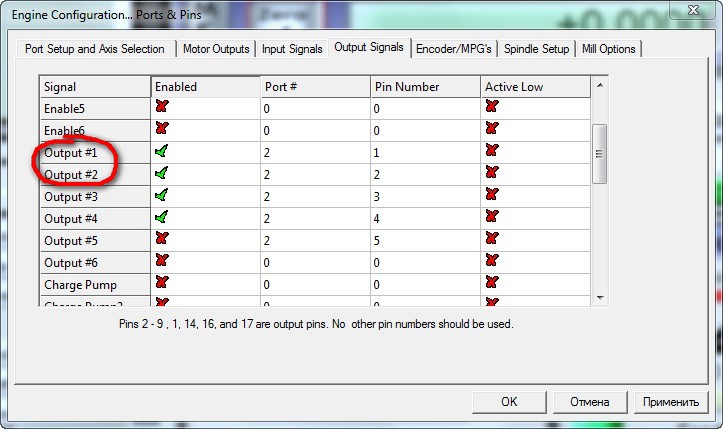The image size is (723, 429).
Task: Switch to the Input Signals tab
Action: click(292, 49)
